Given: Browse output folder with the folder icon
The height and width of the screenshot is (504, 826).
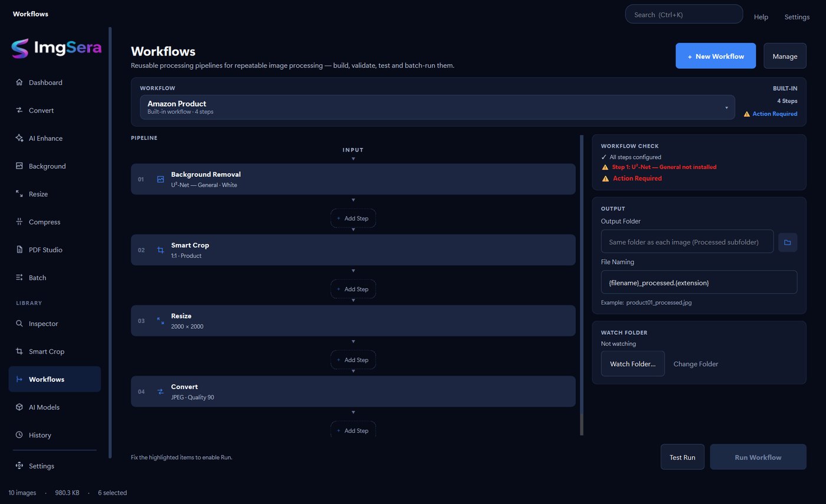Looking at the screenshot, I should pyautogui.click(x=788, y=242).
